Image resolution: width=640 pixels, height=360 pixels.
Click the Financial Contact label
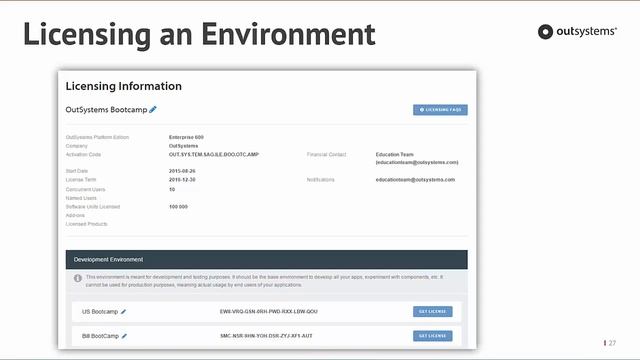(x=327, y=154)
